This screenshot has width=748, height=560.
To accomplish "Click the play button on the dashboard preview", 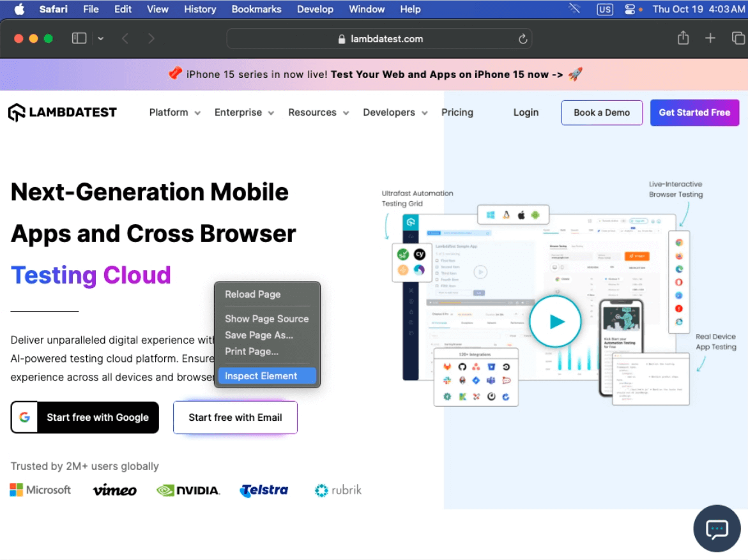I will 555,321.
